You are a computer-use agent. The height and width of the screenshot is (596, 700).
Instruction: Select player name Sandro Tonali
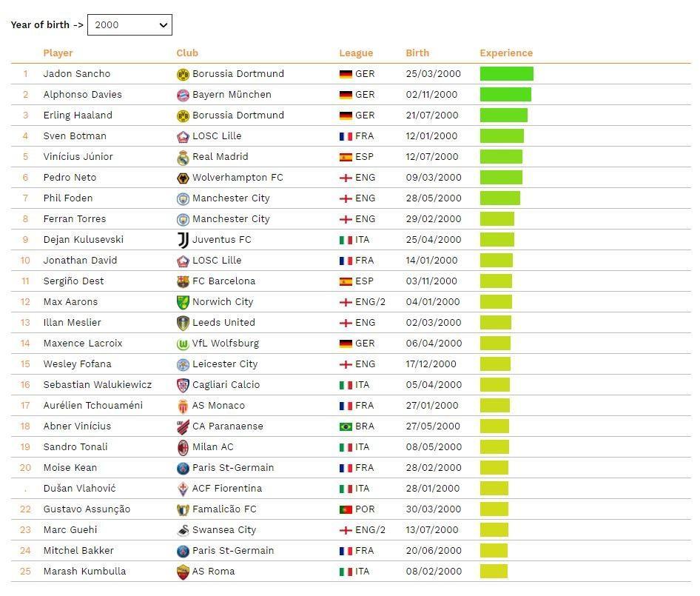75,446
